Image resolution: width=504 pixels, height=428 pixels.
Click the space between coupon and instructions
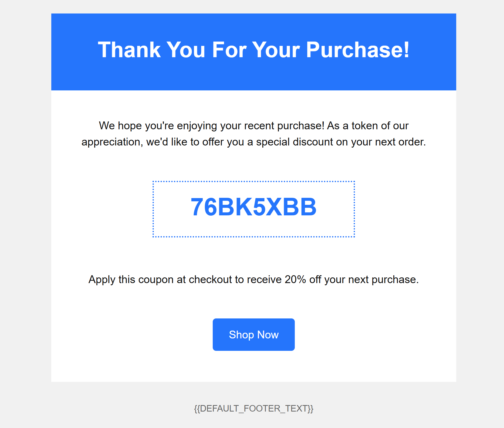[x=253, y=256]
